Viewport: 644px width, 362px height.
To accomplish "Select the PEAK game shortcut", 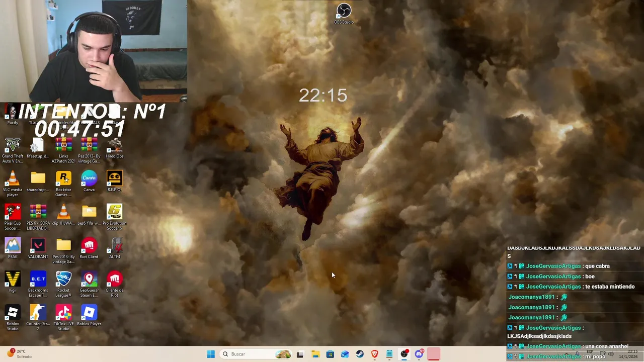I will (13, 249).
